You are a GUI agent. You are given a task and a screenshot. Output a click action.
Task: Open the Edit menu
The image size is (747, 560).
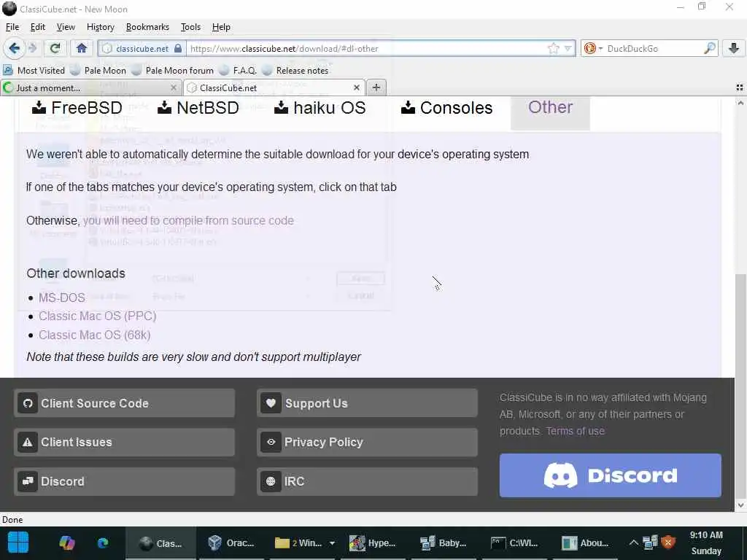tap(38, 27)
